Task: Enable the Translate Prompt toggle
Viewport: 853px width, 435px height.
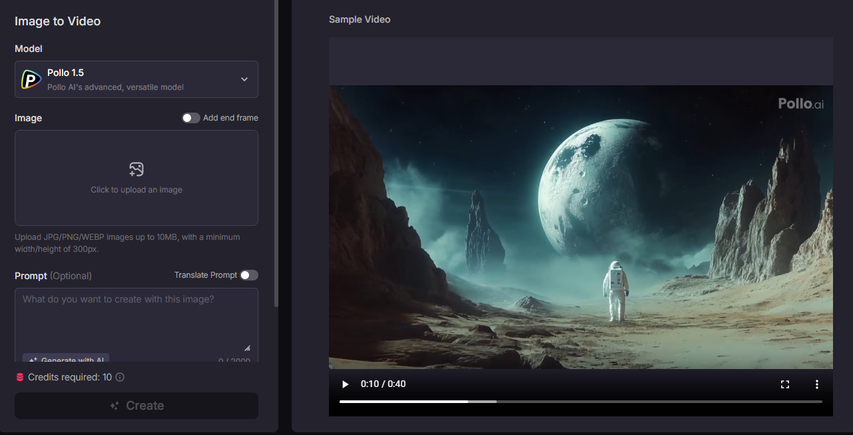Action: pos(249,275)
